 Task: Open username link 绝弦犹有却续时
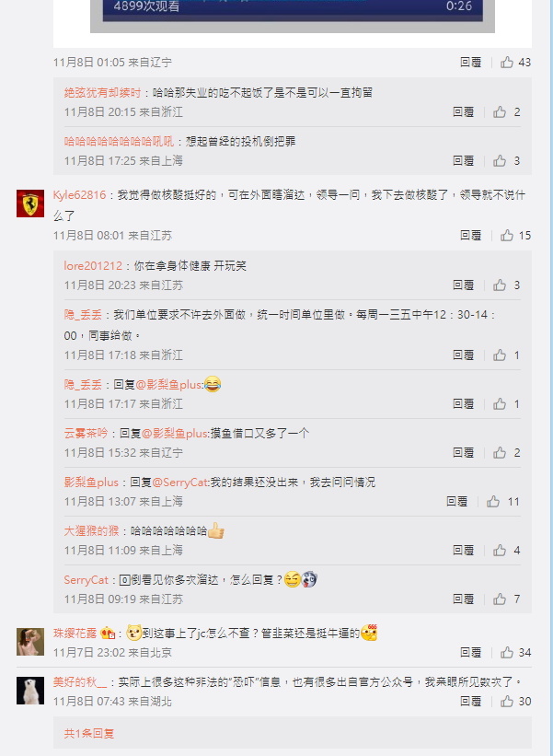pos(103,93)
